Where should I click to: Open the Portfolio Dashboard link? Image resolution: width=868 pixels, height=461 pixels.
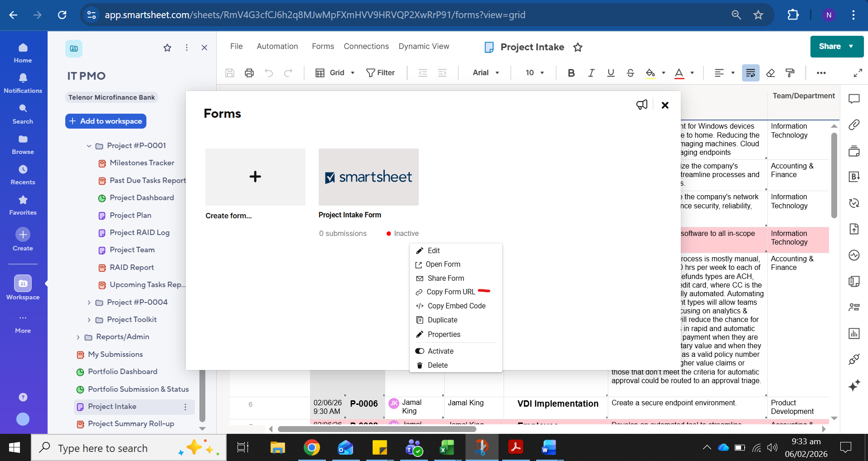click(x=122, y=372)
